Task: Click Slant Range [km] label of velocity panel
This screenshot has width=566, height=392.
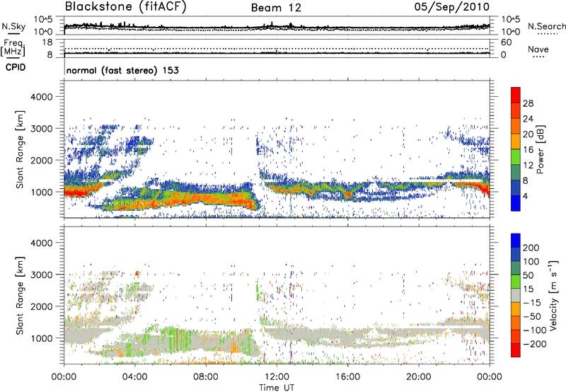Action: pos(21,296)
